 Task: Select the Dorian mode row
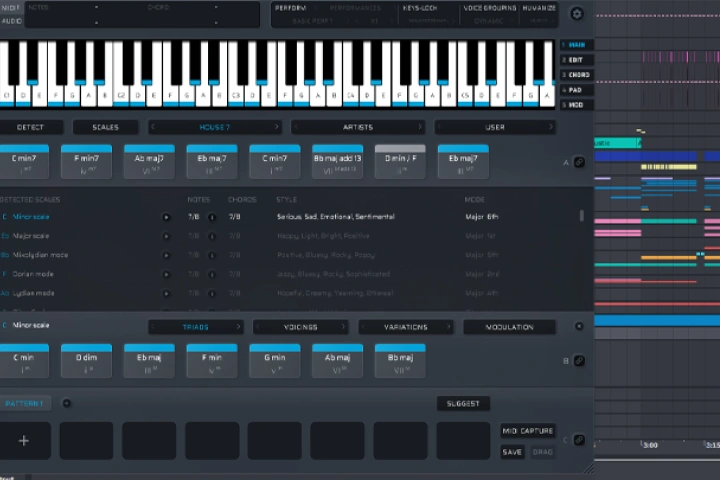294,274
